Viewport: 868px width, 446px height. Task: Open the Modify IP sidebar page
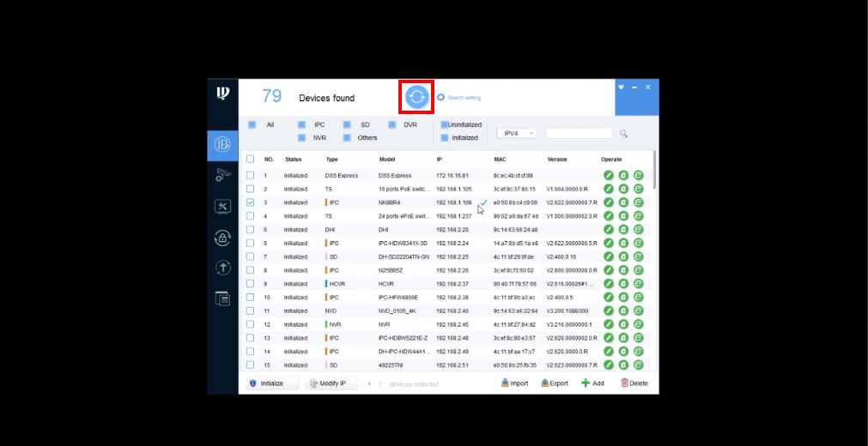click(x=222, y=146)
